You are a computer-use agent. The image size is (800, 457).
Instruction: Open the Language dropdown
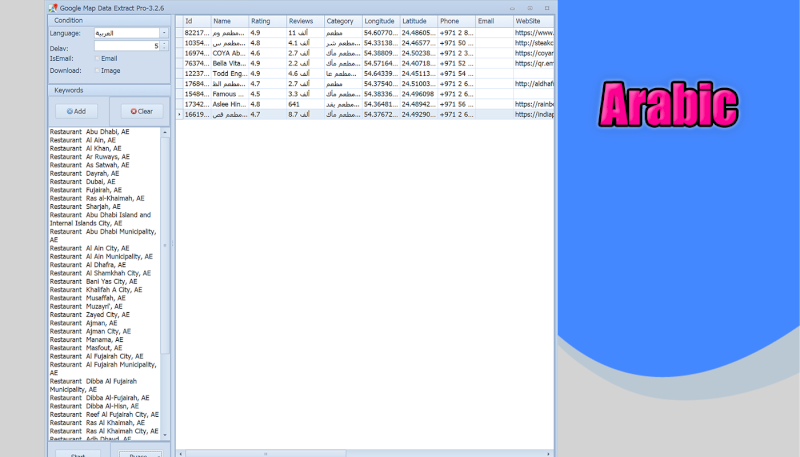pyautogui.click(x=166, y=33)
